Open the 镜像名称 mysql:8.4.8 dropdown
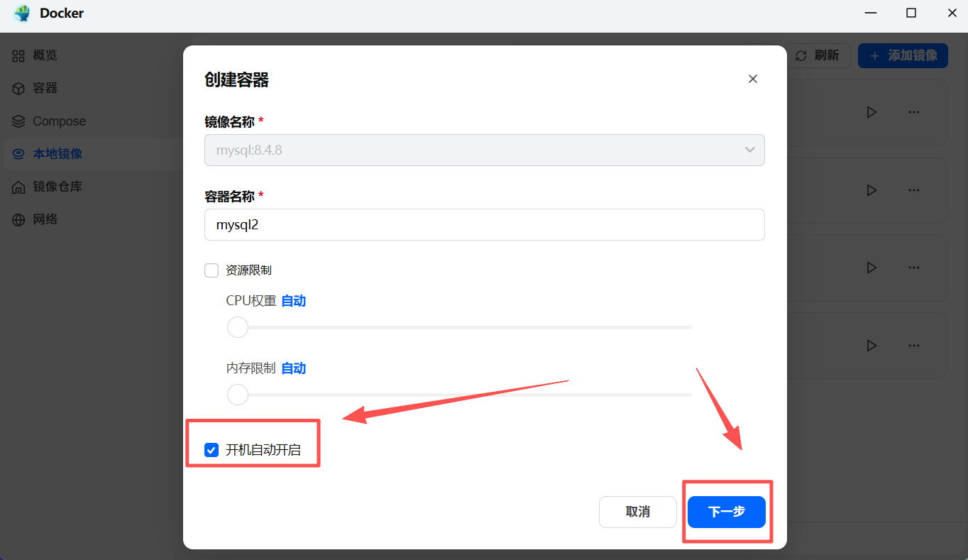This screenshot has height=560, width=968. point(485,150)
